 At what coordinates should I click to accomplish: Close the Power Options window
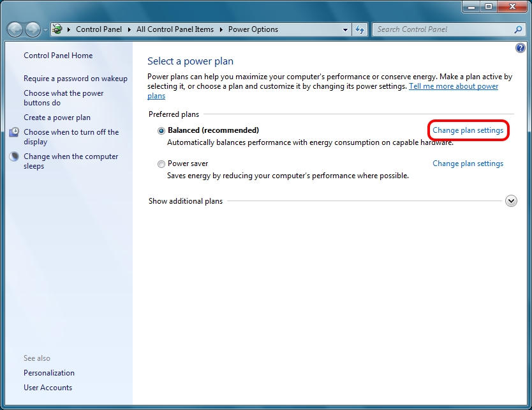tap(513, 6)
